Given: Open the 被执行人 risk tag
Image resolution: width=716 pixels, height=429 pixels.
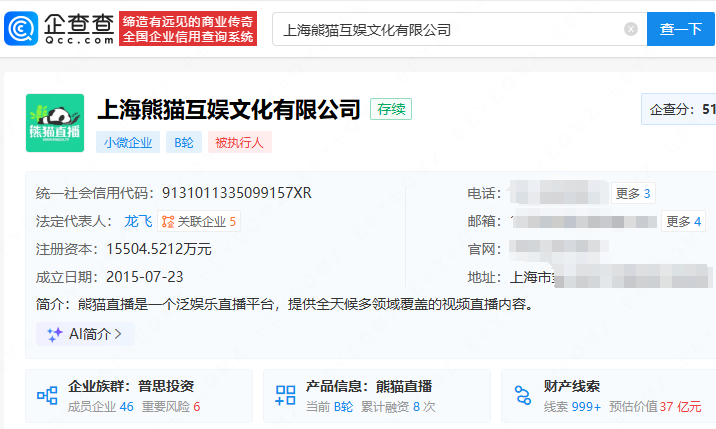Looking at the screenshot, I should click(x=240, y=143).
